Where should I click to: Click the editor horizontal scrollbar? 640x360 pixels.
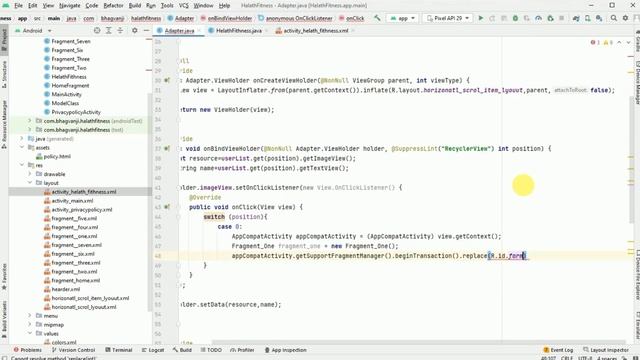pos(418,342)
